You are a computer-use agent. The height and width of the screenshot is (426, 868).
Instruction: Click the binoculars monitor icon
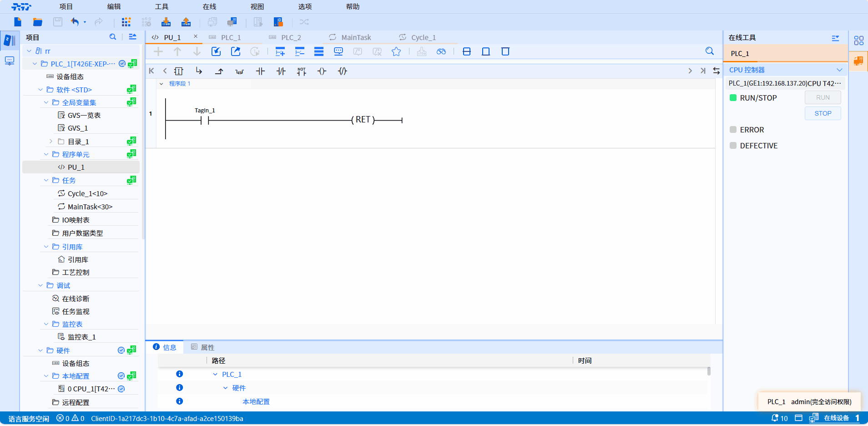point(441,51)
